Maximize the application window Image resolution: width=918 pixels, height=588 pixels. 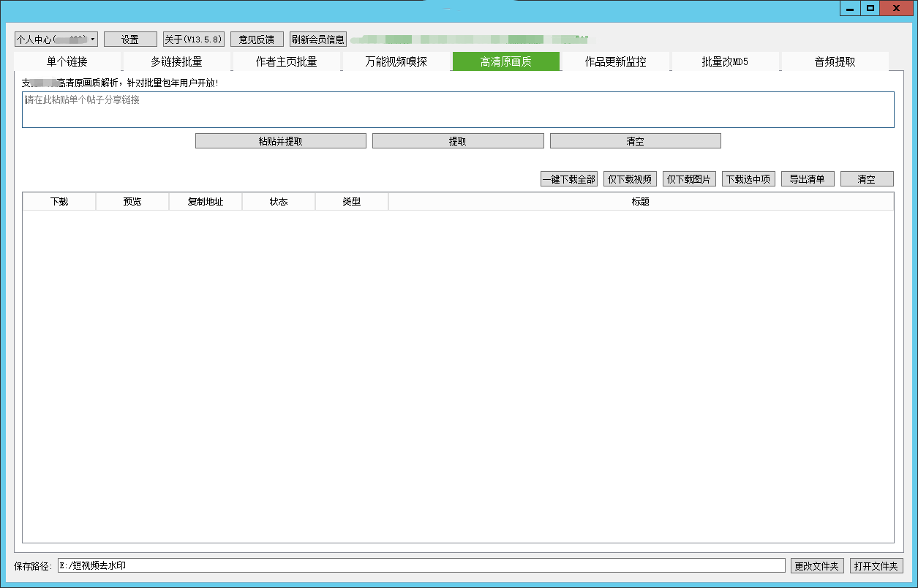click(870, 8)
